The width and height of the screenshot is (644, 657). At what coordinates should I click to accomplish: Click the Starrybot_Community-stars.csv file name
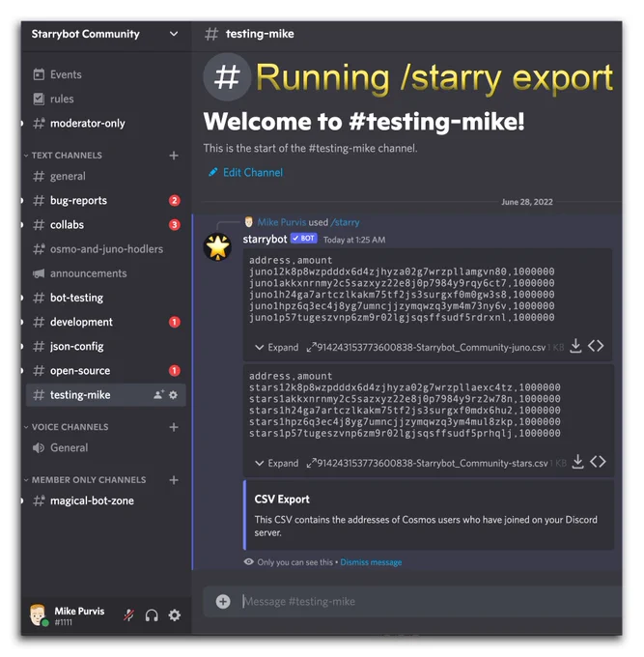(x=433, y=463)
